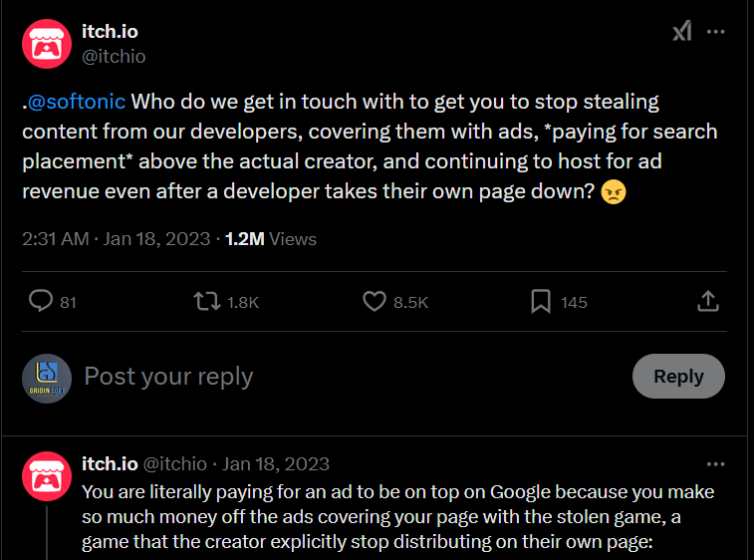Open the itch.io display name in reply tweet
Viewport: 754px width, 560px height.
point(110,464)
